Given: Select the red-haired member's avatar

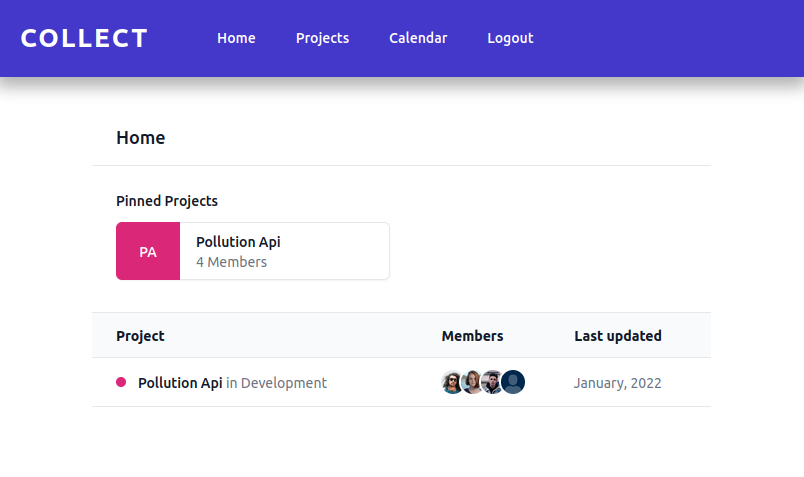Looking at the screenshot, I should pyautogui.click(x=472, y=382).
